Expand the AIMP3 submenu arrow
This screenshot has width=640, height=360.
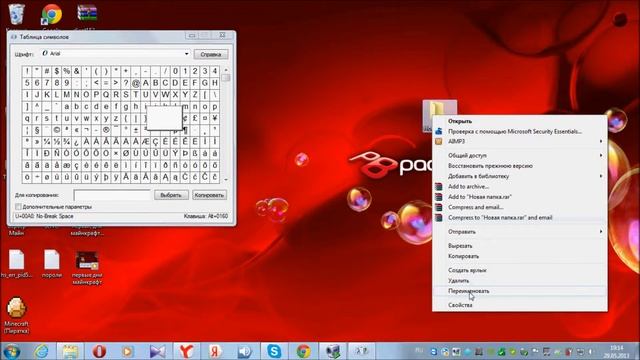(601, 141)
